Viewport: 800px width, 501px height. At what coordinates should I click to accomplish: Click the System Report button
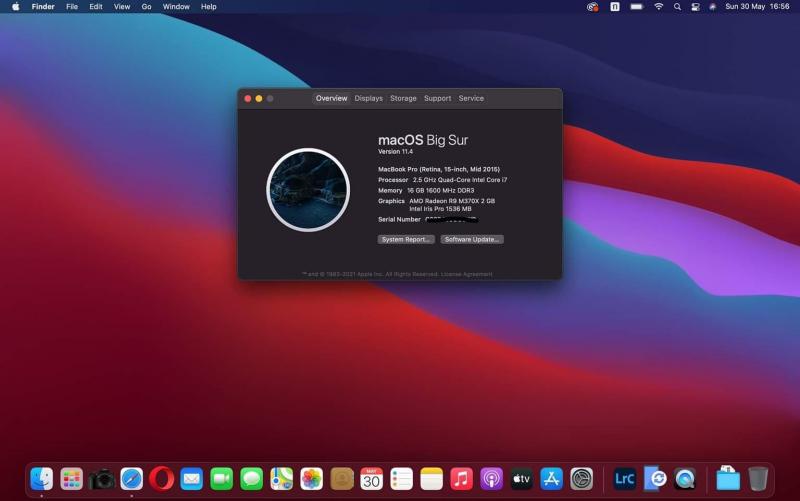(x=406, y=239)
